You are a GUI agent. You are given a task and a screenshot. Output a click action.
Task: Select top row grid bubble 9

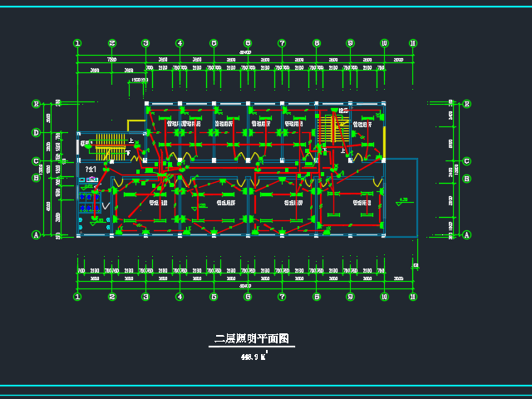click(x=350, y=43)
